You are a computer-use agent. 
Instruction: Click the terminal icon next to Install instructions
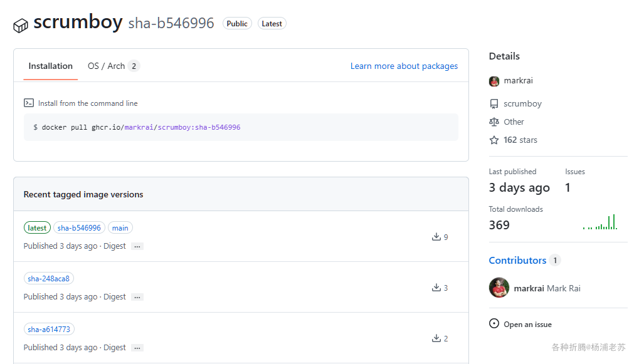point(28,103)
